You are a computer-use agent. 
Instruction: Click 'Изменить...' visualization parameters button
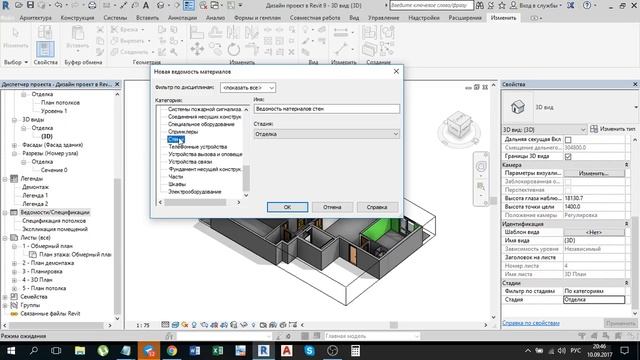coord(594,173)
